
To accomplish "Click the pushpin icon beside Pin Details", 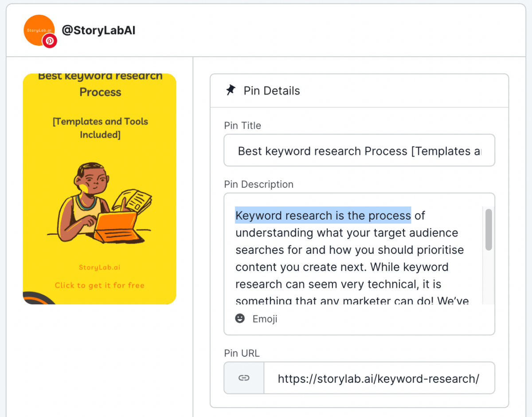I will (231, 90).
